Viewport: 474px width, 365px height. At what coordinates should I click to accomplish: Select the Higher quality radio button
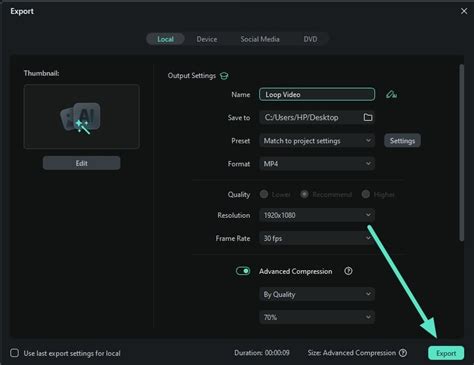366,194
